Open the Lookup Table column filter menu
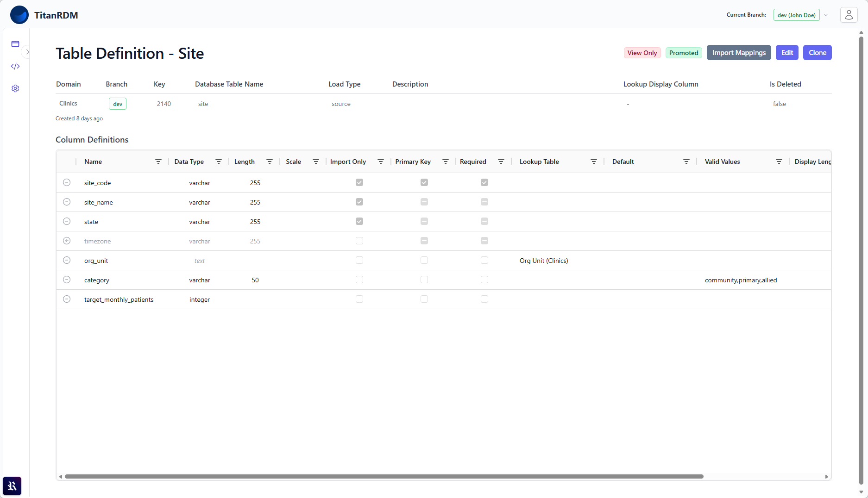 (x=594, y=162)
